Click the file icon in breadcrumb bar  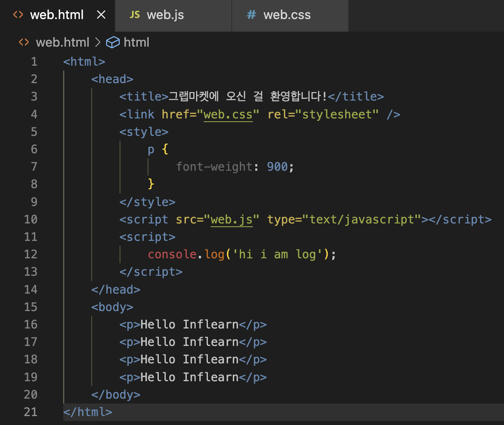tap(24, 42)
